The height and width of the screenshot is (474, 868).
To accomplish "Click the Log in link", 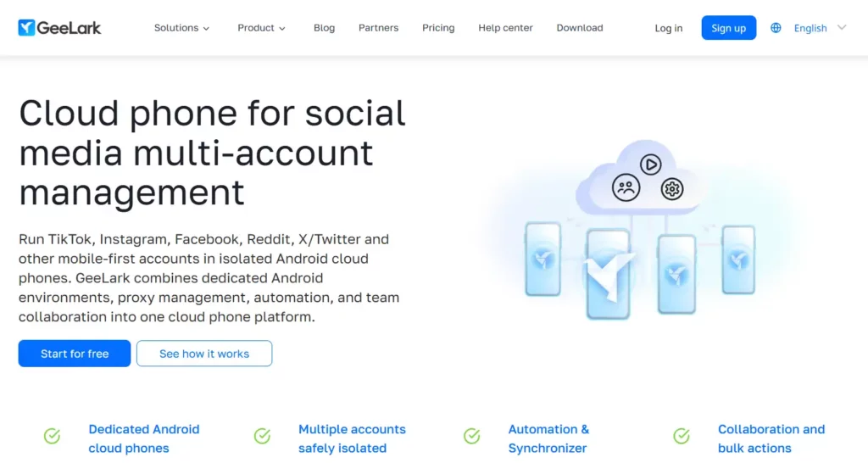I will (x=668, y=28).
